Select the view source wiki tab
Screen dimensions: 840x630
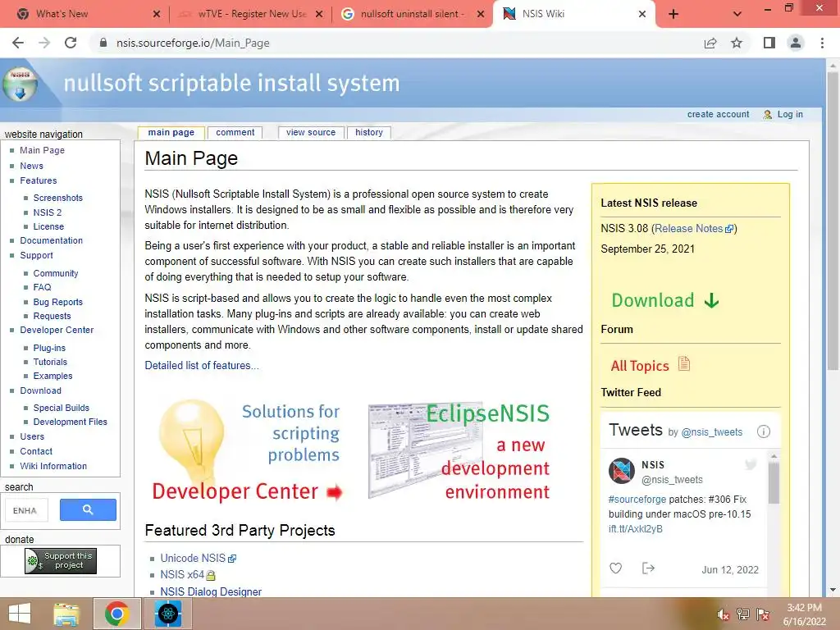pyautogui.click(x=311, y=132)
